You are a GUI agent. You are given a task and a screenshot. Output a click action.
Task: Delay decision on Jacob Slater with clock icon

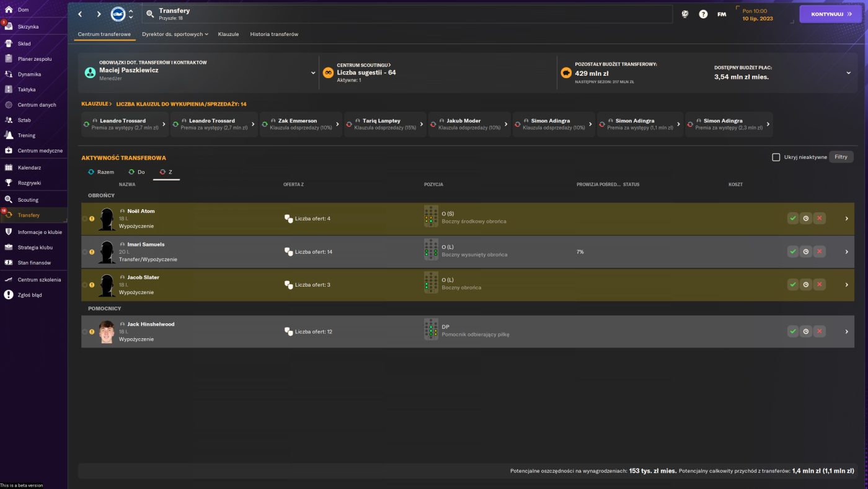pyautogui.click(x=806, y=285)
